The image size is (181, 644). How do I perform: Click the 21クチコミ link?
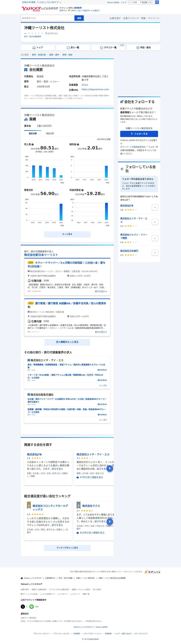click(x=51, y=33)
